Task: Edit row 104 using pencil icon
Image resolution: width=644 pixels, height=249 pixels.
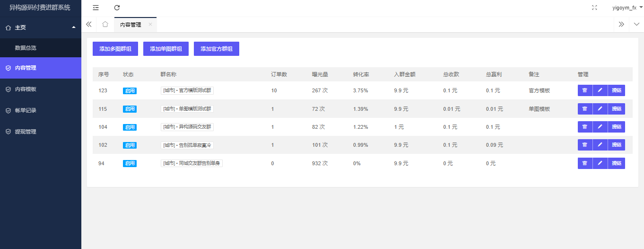Action: [600, 127]
